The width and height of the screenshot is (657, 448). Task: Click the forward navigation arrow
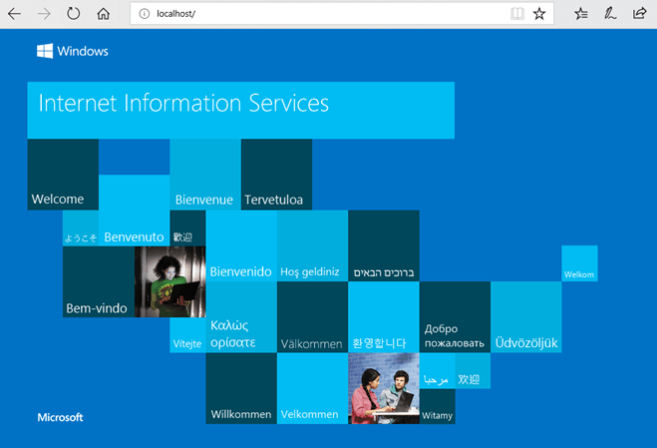[44, 14]
